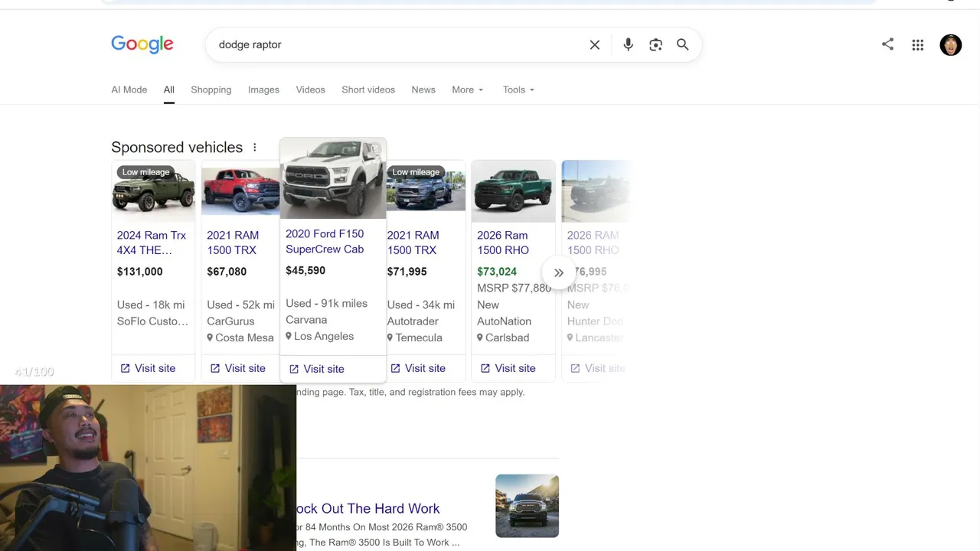
Task: Open 2021 RAM 1500 TRX $71,995 title
Action: 413,243
